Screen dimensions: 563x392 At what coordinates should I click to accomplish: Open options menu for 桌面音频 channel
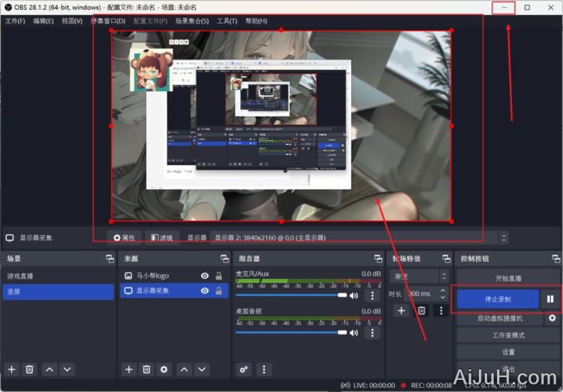click(x=370, y=333)
